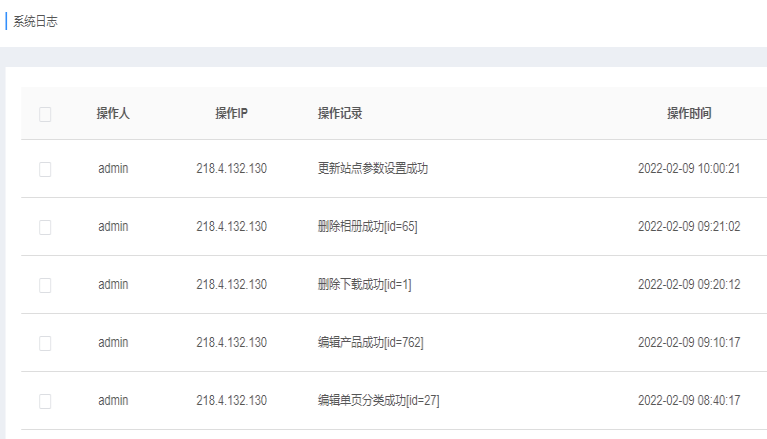Select log entry 编辑单页分类成功[id=27]
This screenshot has height=439, width=767.
(379, 400)
